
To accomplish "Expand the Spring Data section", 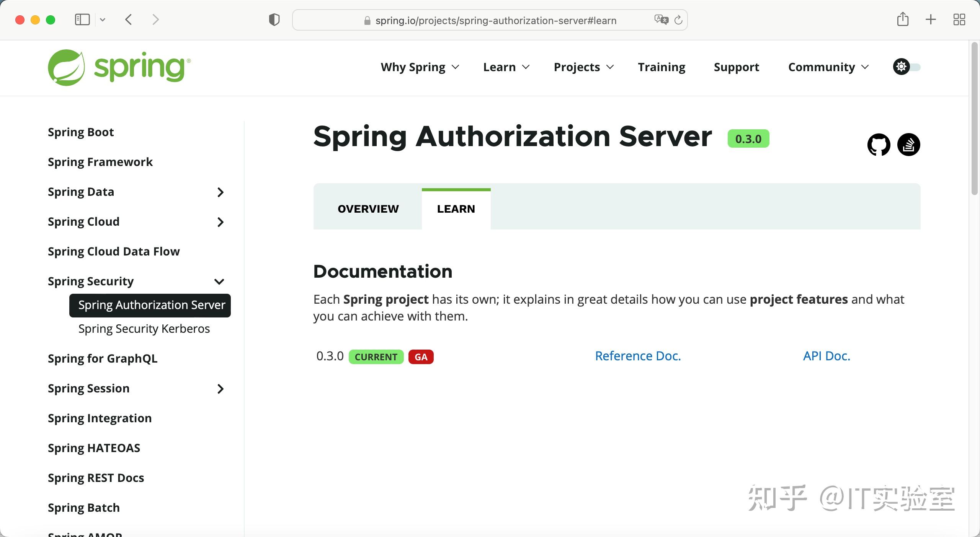I will 220,192.
